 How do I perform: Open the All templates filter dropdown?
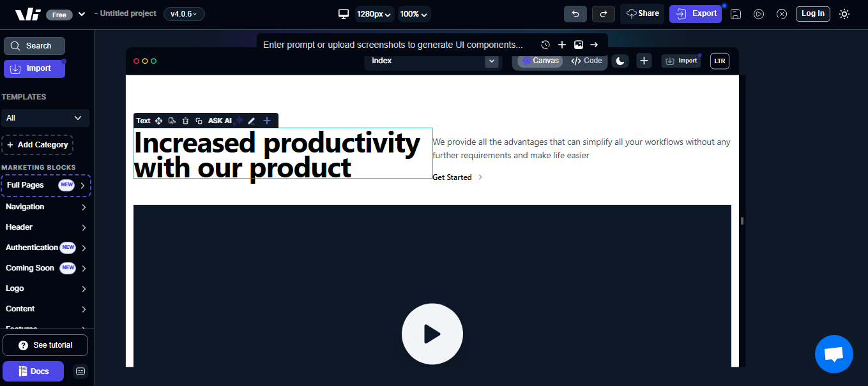(x=45, y=118)
